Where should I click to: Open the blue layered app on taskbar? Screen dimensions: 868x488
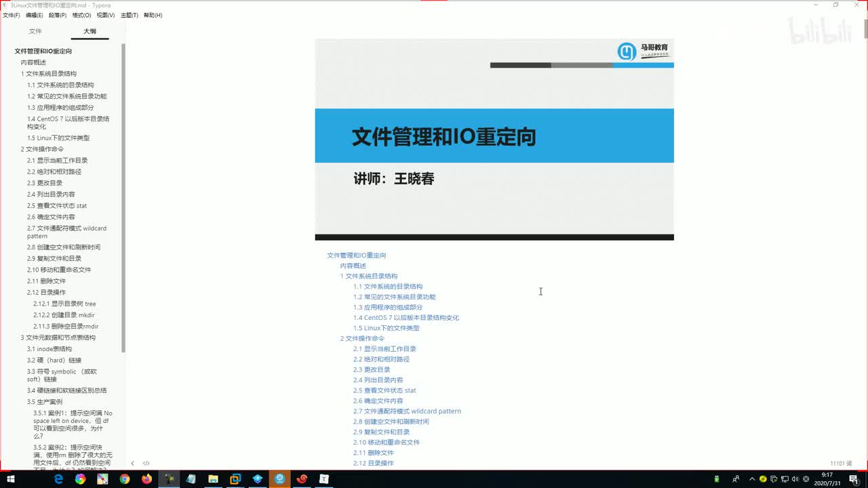(258, 479)
